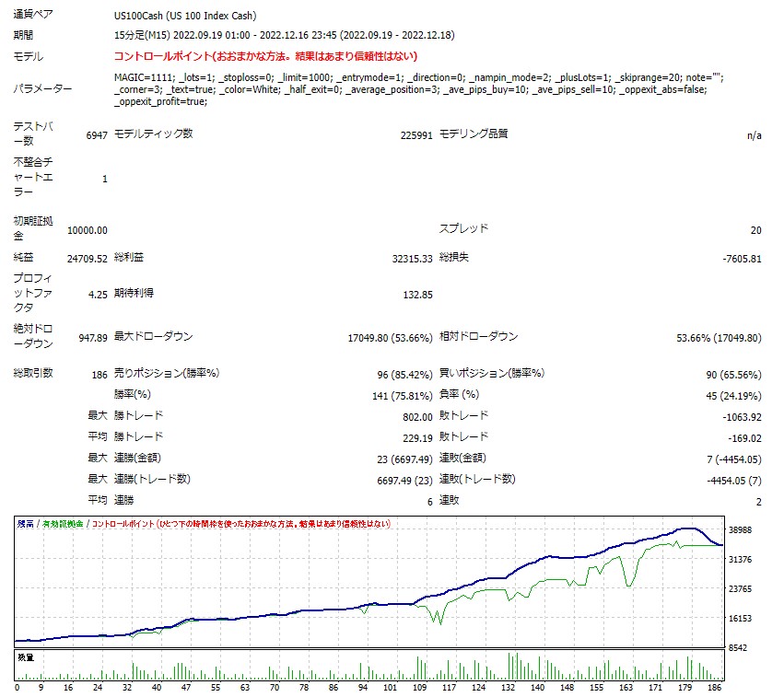This screenshot has height=697, width=784.
Task: Click the x-axis trade number 186
Action: pyautogui.click(x=715, y=688)
